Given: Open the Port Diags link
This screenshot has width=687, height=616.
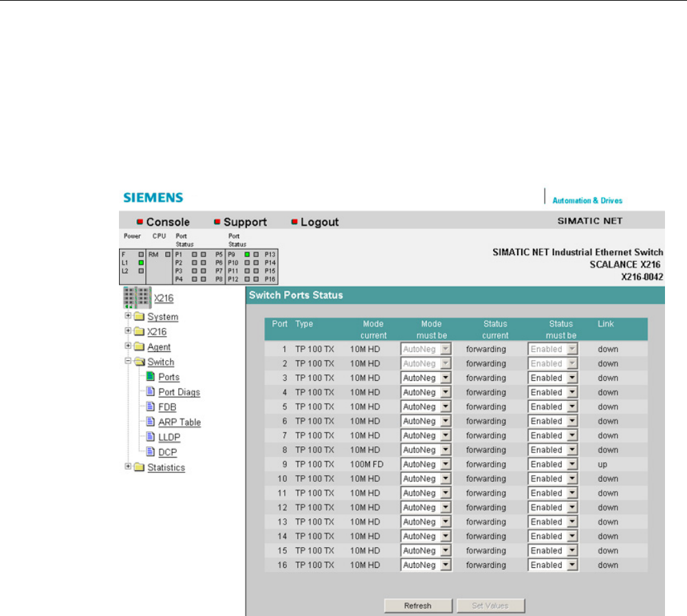Looking at the screenshot, I should [x=179, y=392].
